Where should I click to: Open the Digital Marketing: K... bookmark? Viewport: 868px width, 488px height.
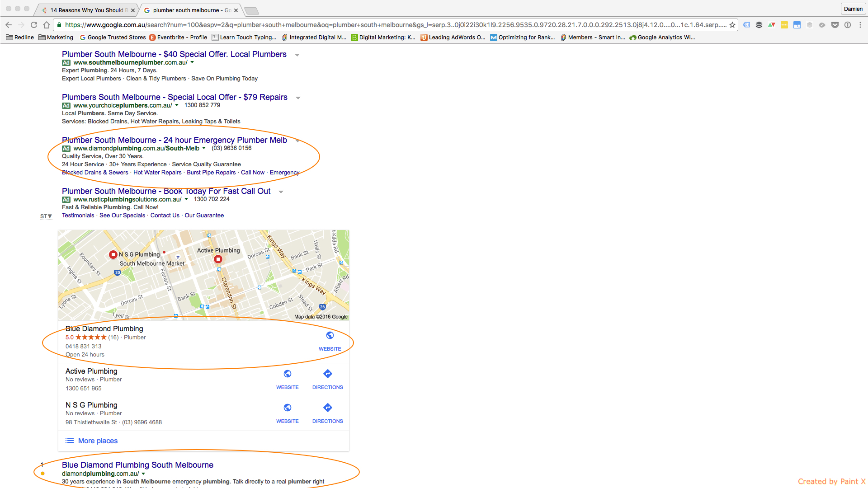pyautogui.click(x=383, y=38)
